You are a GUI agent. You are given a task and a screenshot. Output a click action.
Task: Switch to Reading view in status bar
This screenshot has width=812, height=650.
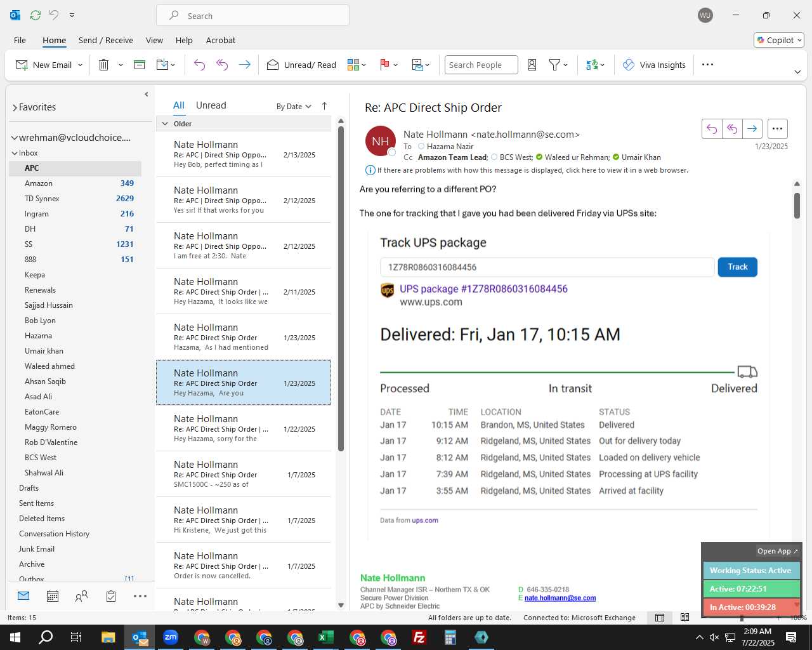click(x=684, y=618)
